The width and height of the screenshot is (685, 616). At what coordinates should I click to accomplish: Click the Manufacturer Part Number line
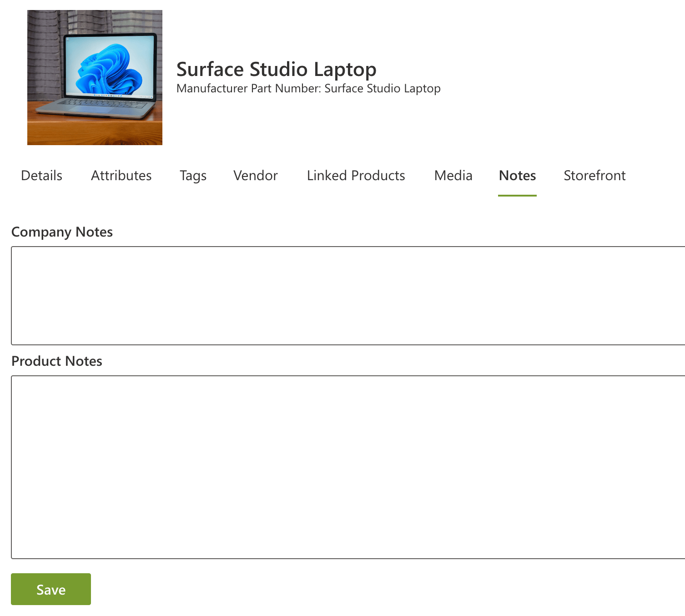[308, 88]
